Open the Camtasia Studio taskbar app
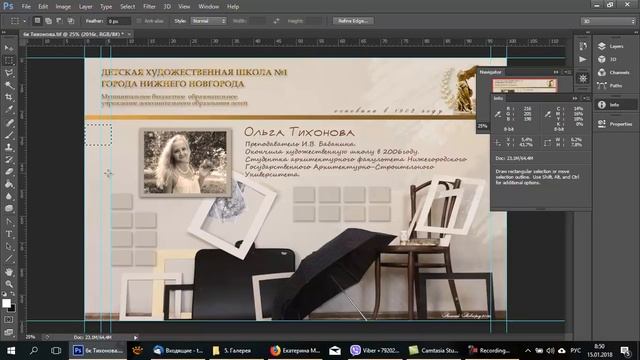640x360 pixels. click(434, 351)
